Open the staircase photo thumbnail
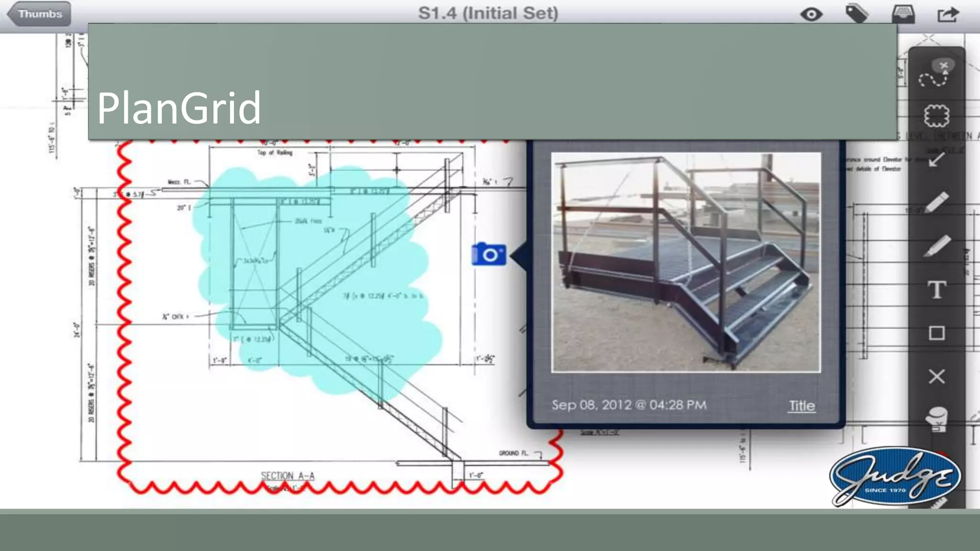Viewport: 980px width, 551px height. (686, 262)
